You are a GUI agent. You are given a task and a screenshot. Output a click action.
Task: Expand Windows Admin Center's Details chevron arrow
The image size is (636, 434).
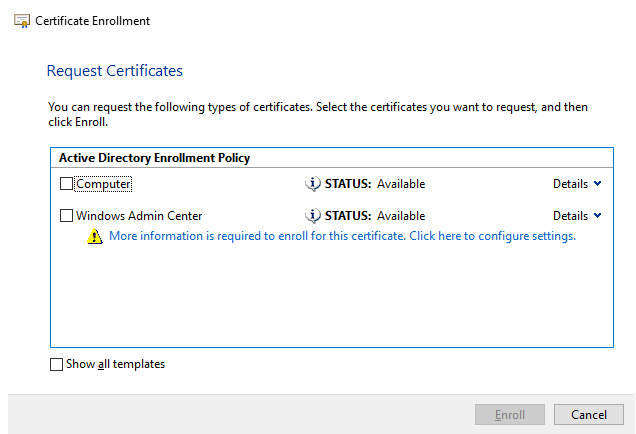[597, 215]
